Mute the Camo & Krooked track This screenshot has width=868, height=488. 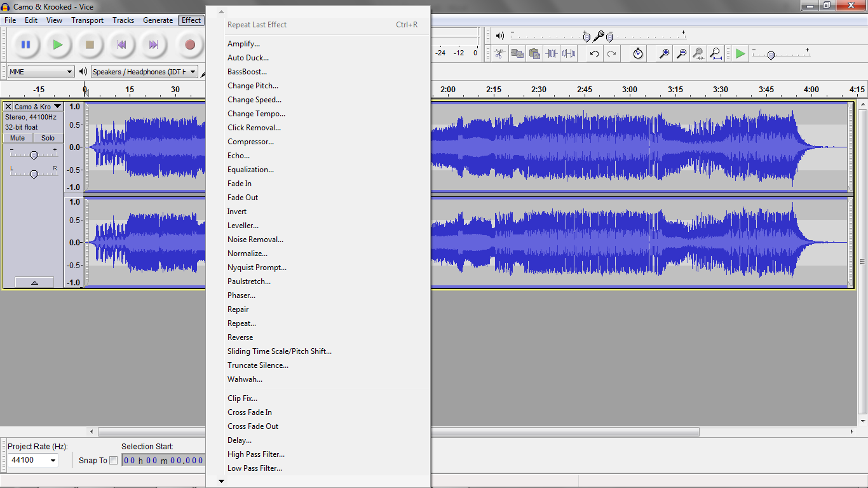17,138
